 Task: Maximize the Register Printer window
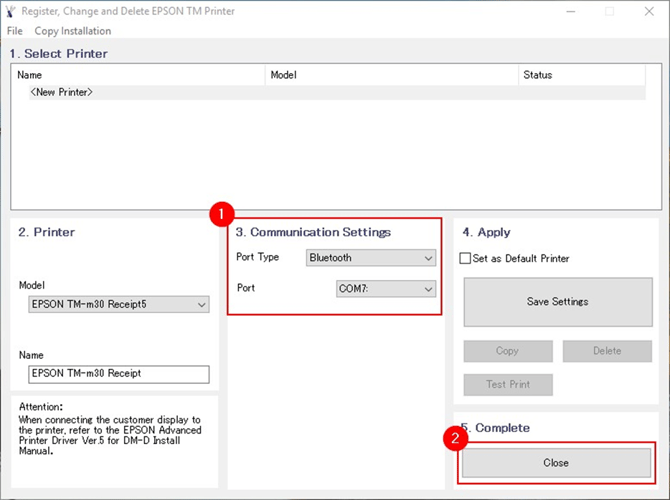608,11
